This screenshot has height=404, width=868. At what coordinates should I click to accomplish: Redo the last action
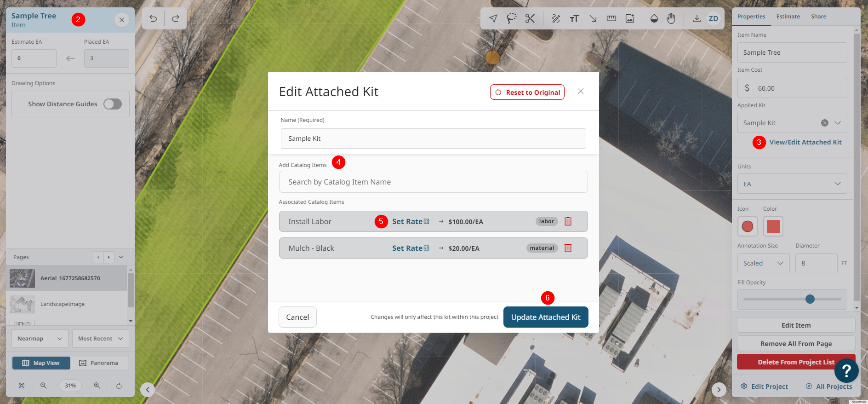[x=175, y=18]
